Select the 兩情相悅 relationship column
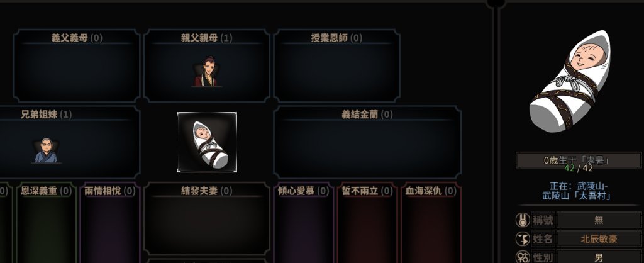 click(x=109, y=224)
